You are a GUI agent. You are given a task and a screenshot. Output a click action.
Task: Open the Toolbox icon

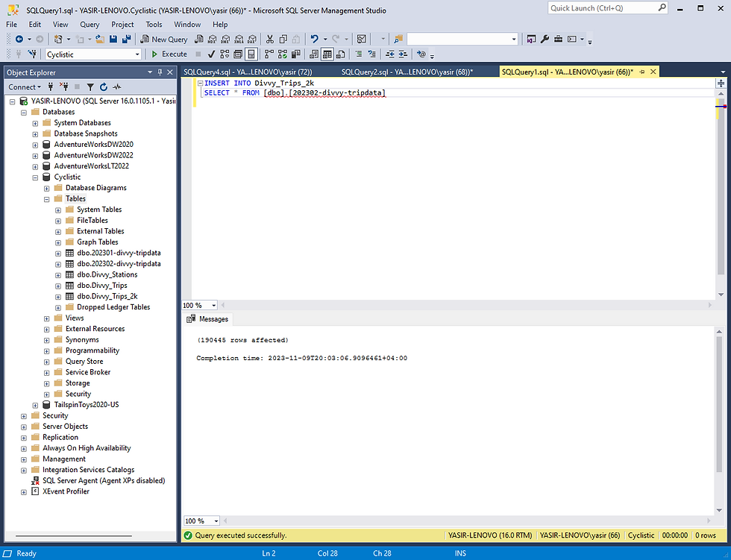(558, 39)
